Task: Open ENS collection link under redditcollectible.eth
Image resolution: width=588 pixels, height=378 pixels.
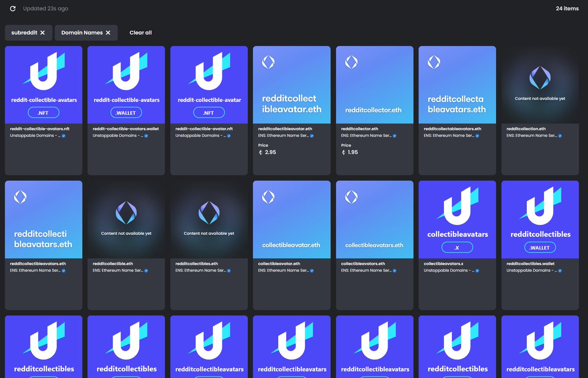Action: click(118, 271)
